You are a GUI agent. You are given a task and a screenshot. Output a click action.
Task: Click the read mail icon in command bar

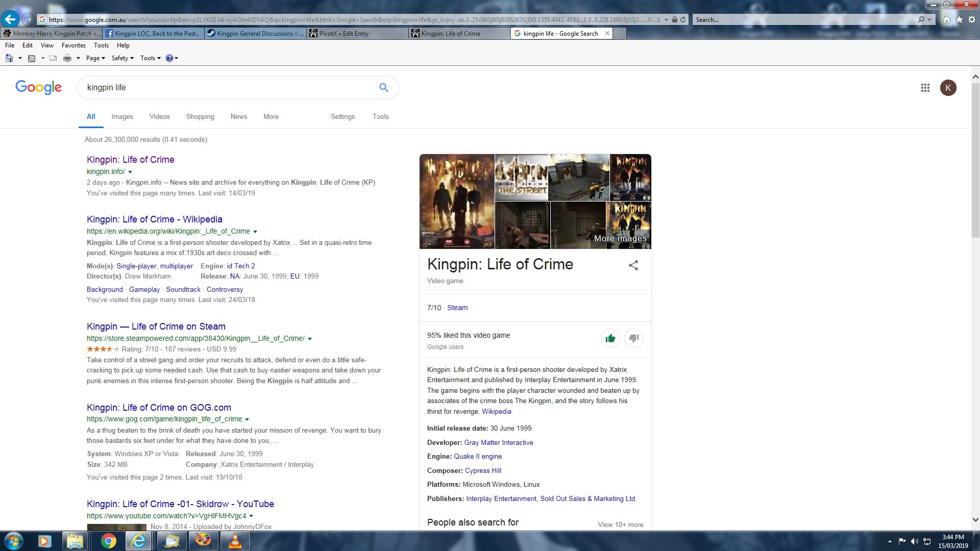pos(53,58)
